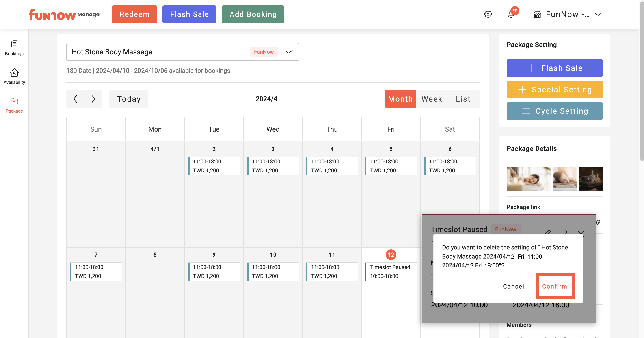Select the April 4 timeslot 11:00-18:00
This screenshot has height=338, width=644.
click(x=332, y=166)
